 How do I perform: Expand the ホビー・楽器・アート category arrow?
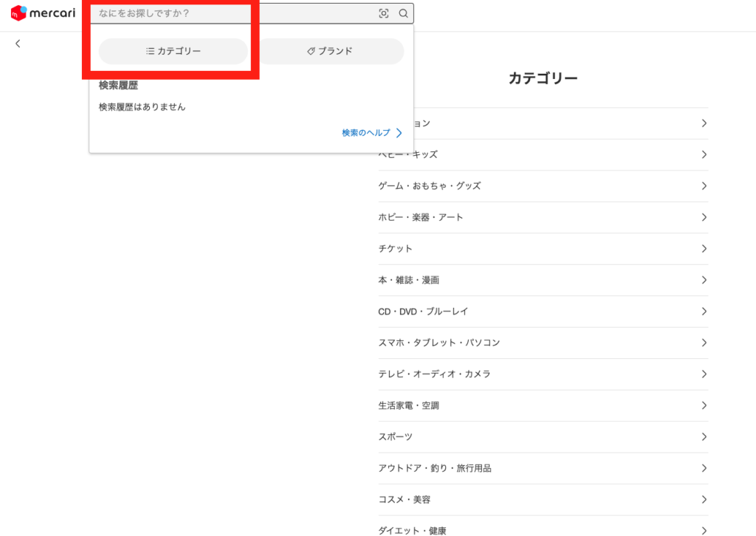704,217
